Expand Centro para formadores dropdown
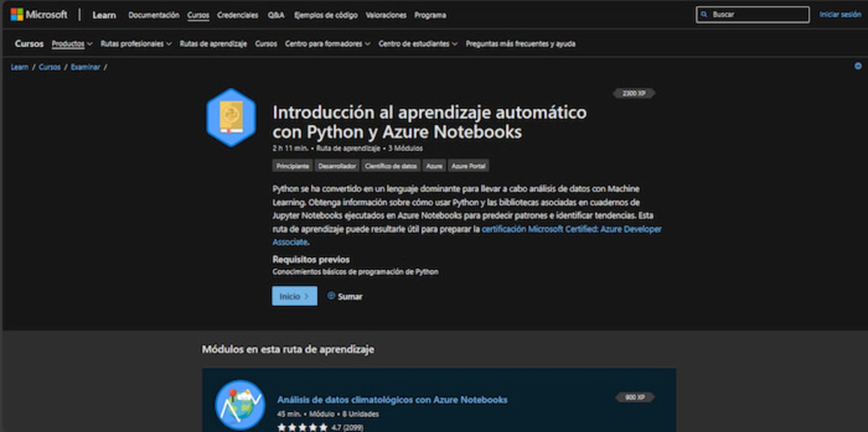This screenshot has height=432, width=868. (x=328, y=44)
